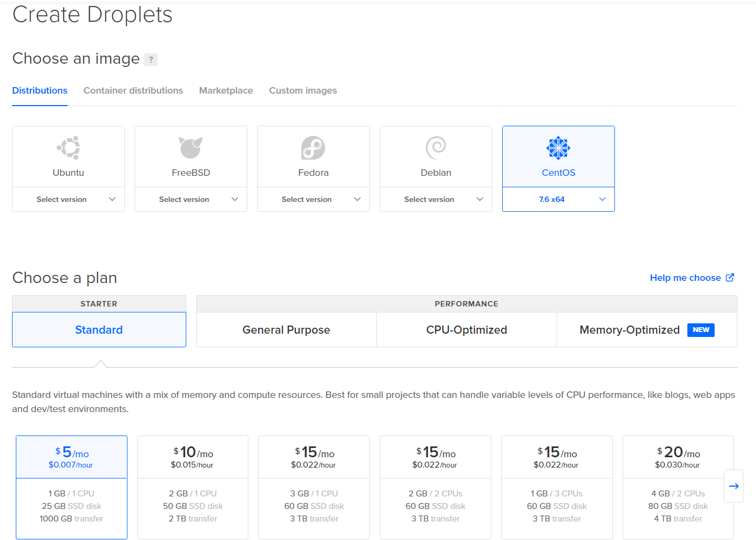Select the Debian swirl icon
The width and height of the screenshot is (756, 540).
point(436,148)
